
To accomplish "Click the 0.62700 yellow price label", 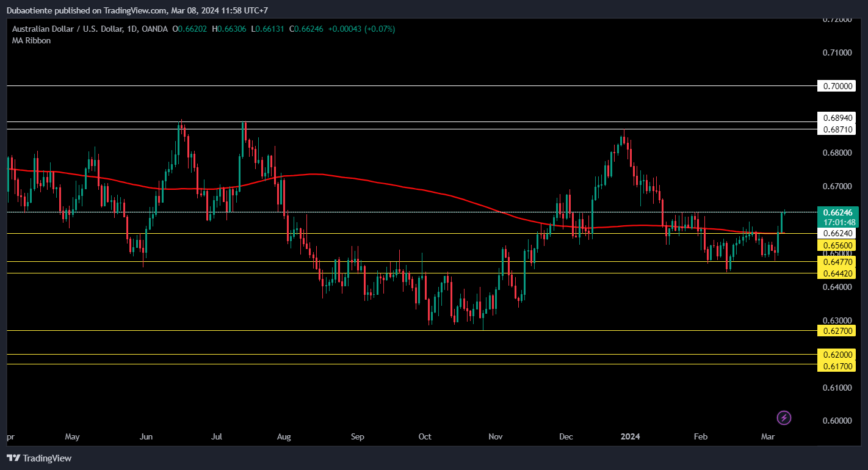I will (x=837, y=330).
